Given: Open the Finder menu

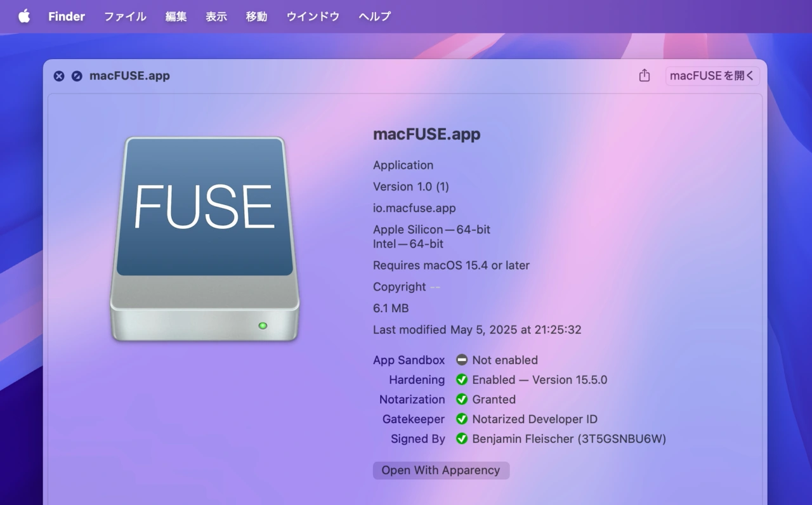Looking at the screenshot, I should [x=67, y=16].
